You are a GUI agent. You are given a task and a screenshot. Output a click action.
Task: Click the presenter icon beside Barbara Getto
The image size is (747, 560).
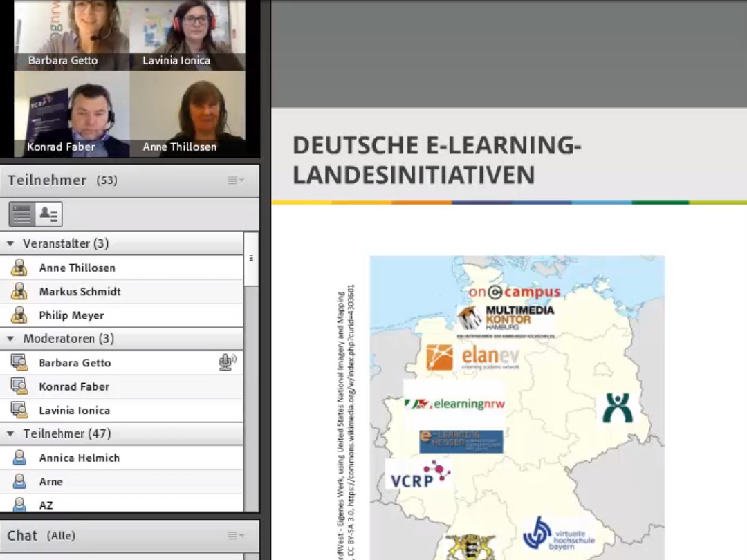point(19,363)
